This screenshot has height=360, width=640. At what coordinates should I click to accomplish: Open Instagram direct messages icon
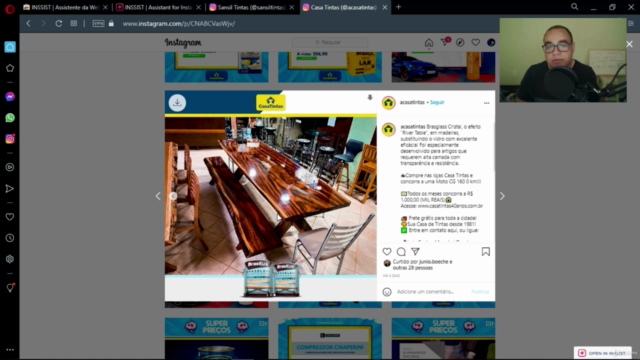[444, 42]
